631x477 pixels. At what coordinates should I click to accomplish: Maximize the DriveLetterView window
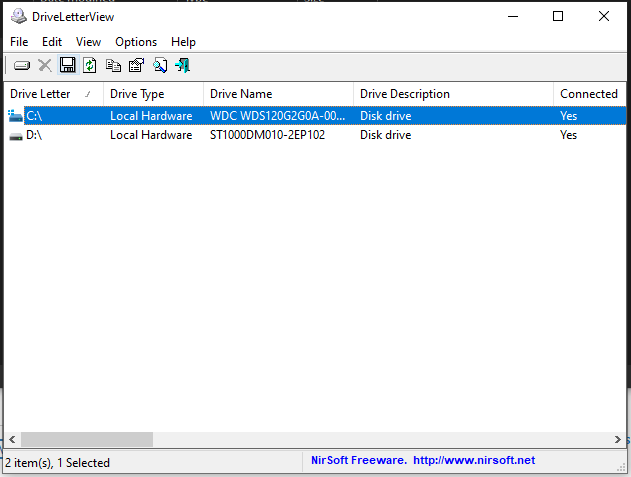pyautogui.click(x=558, y=16)
